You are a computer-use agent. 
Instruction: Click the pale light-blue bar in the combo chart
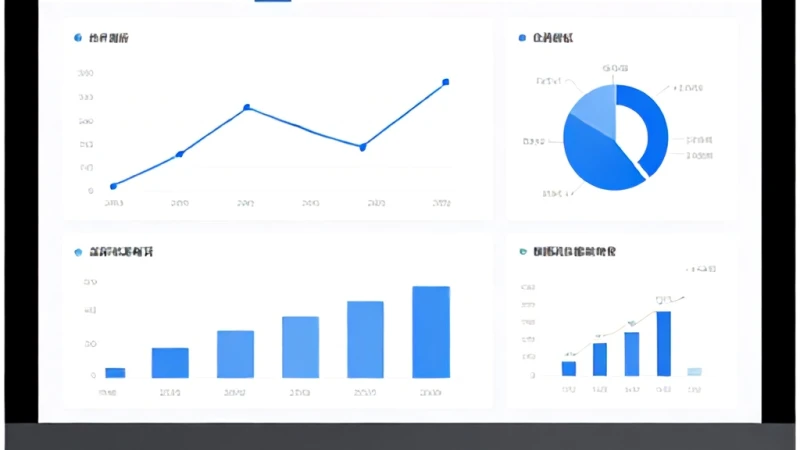(x=694, y=372)
